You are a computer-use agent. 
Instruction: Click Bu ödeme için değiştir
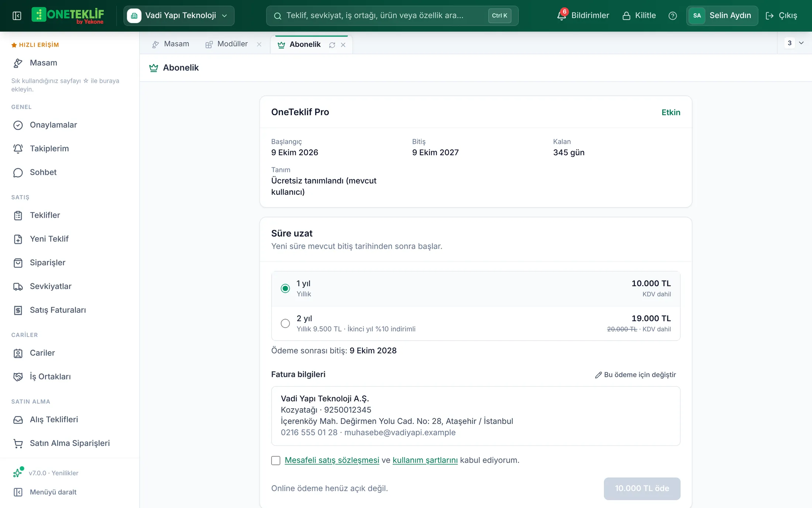tap(635, 375)
